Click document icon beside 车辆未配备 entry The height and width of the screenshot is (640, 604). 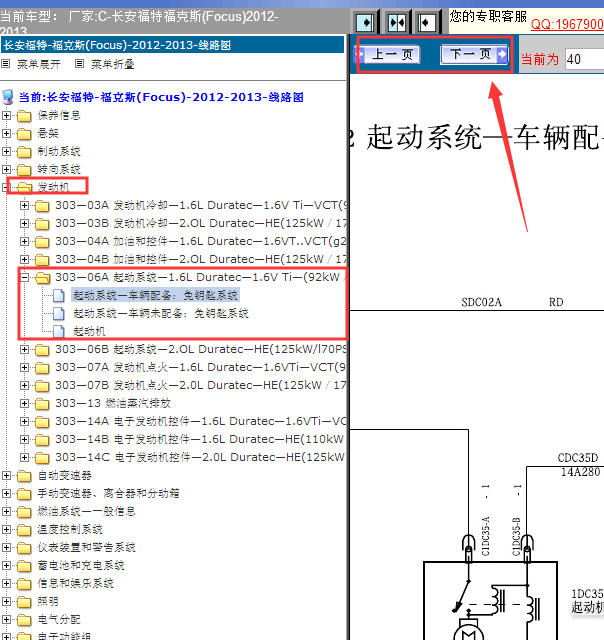point(59,313)
